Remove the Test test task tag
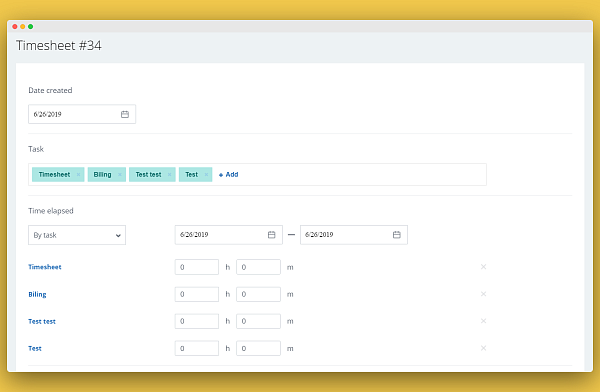The image size is (600, 392). click(169, 175)
